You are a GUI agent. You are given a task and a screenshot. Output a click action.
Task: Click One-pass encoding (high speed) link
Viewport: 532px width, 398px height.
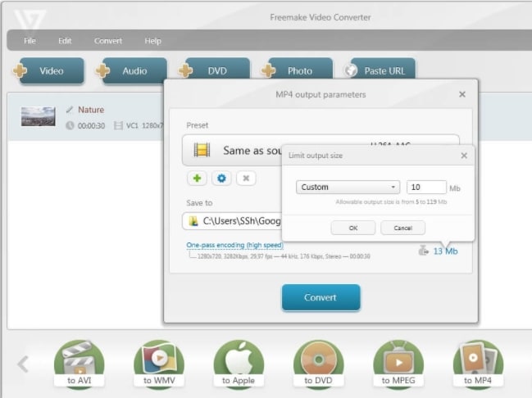(234, 245)
